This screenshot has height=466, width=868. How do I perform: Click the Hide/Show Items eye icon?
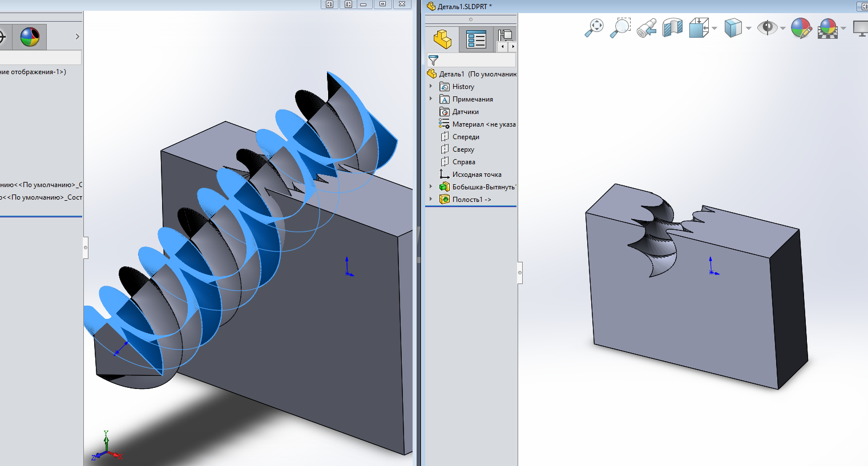(767, 27)
